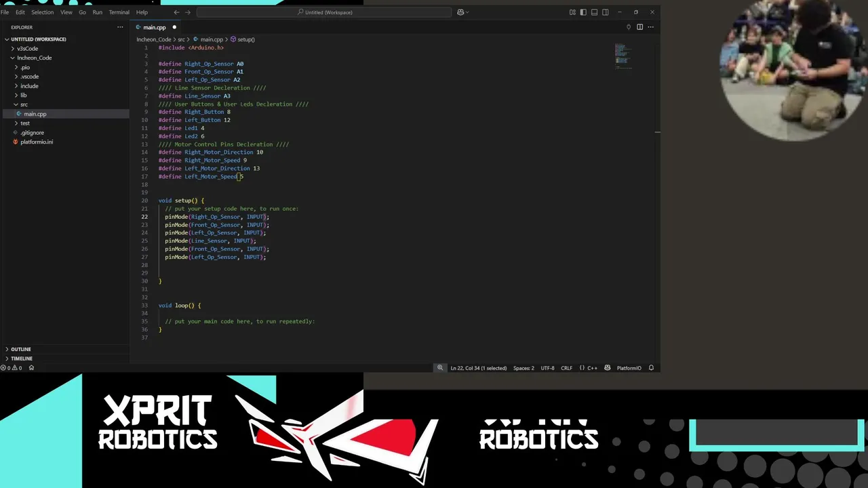
Task: Open editor More Actions ellipsis
Action: pos(651,27)
